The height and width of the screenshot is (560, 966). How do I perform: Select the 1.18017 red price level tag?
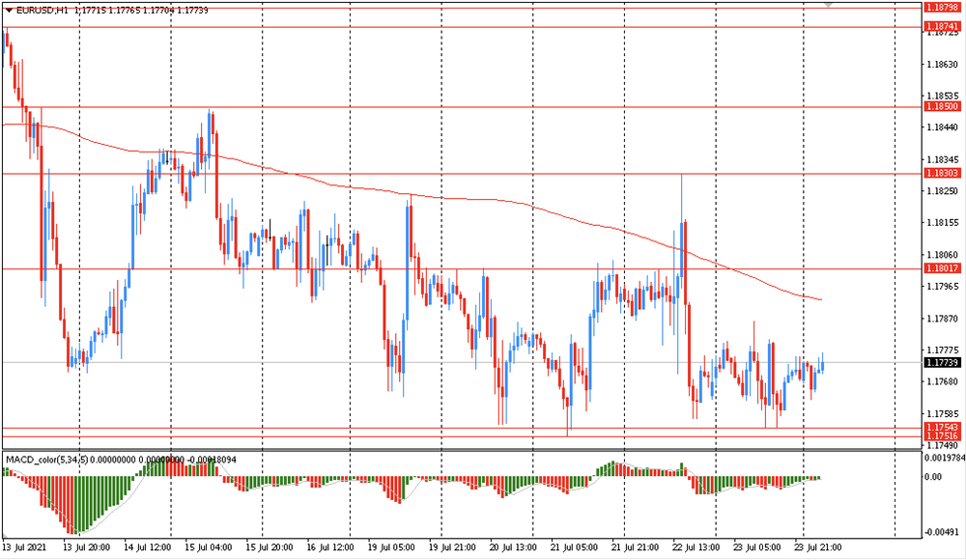point(943,268)
